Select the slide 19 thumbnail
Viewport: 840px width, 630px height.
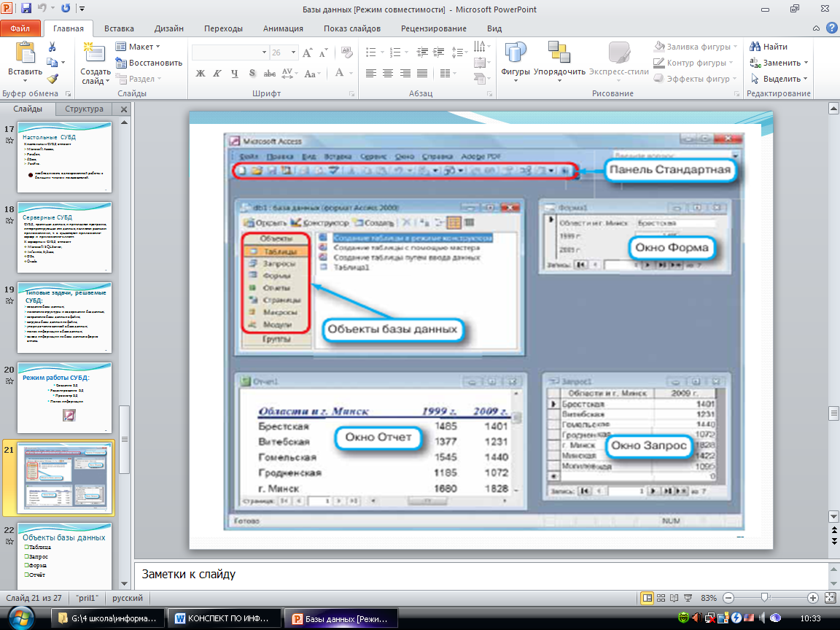click(64, 318)
